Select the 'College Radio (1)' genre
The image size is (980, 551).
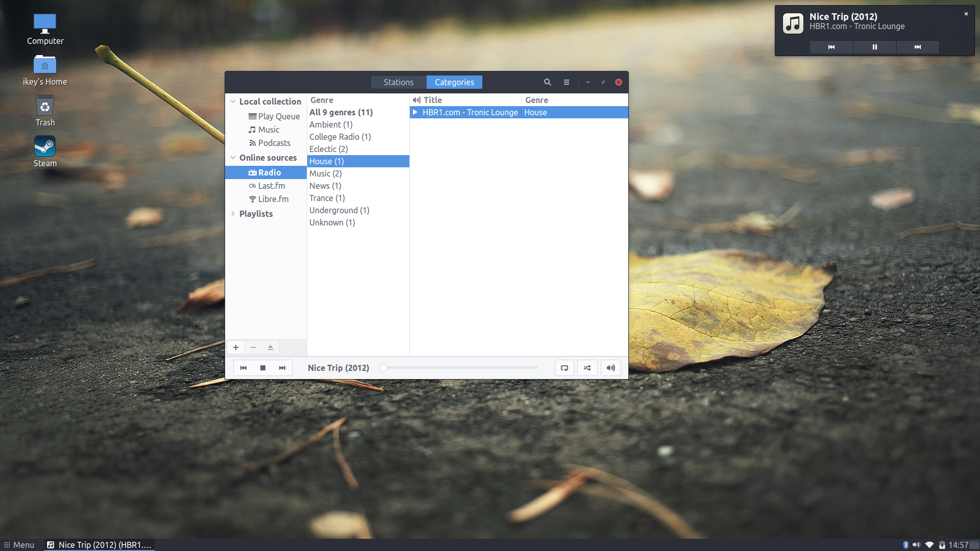coord(358,137)
